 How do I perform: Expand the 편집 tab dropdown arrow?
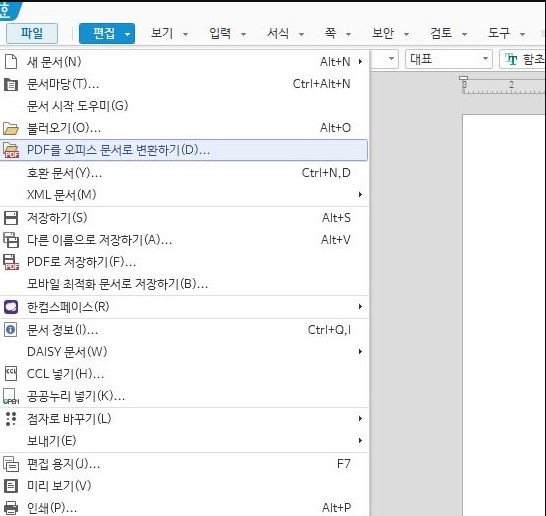[127, 34]
